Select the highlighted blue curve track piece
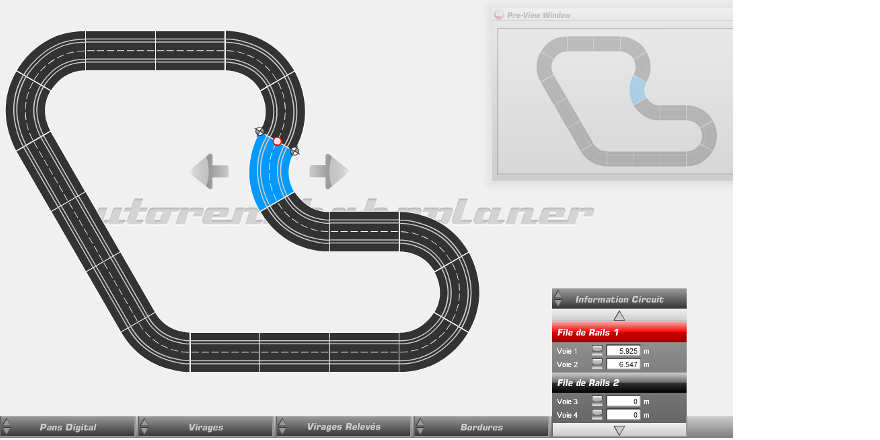880x440 pixels. 267,174
